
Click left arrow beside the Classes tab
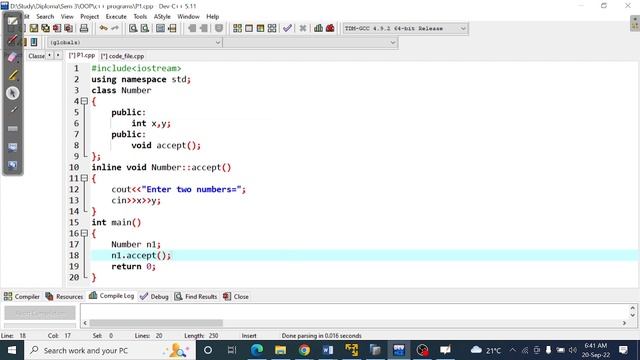point(49,56)
